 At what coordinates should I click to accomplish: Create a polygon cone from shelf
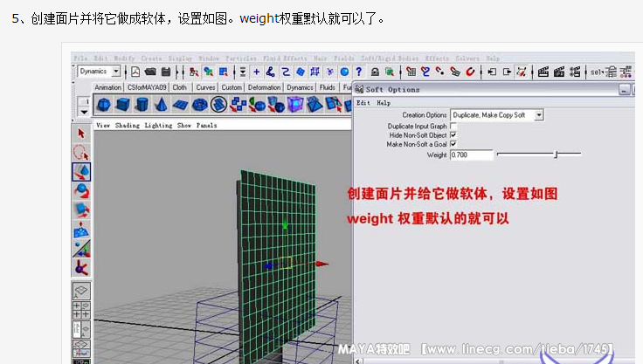point(161,105)
